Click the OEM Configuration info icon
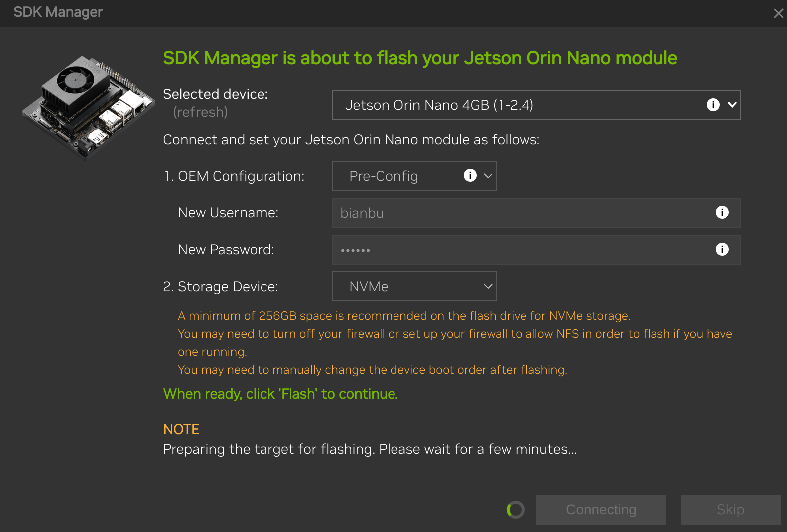 (470, 175)
